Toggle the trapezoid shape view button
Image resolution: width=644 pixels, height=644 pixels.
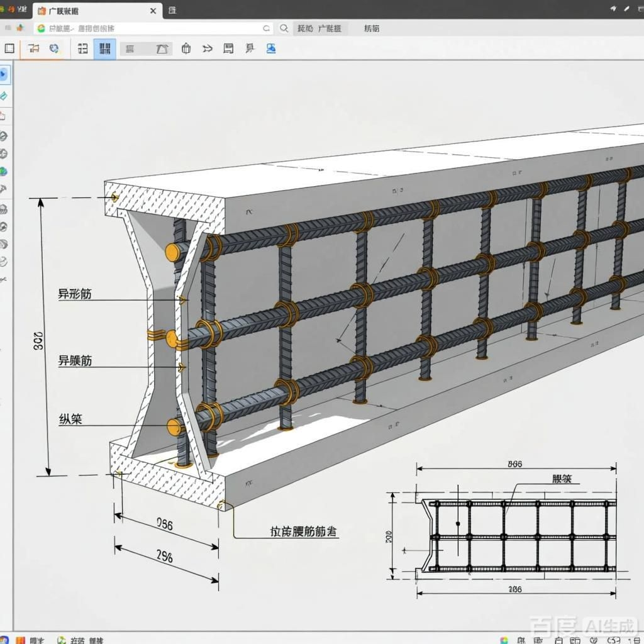(x=162, y=48)
